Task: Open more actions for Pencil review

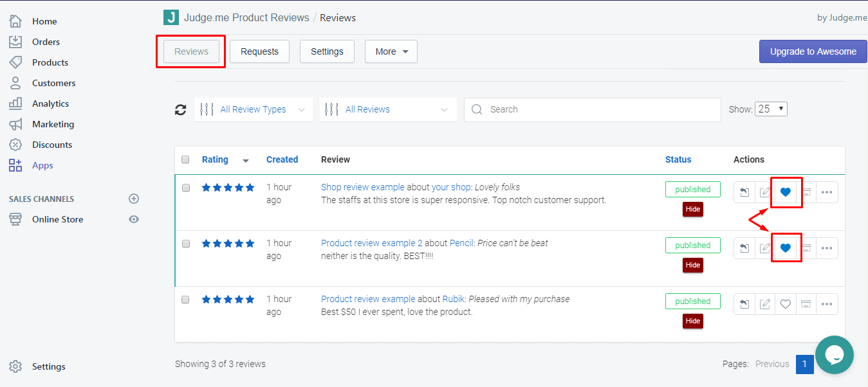Action: 827,248
